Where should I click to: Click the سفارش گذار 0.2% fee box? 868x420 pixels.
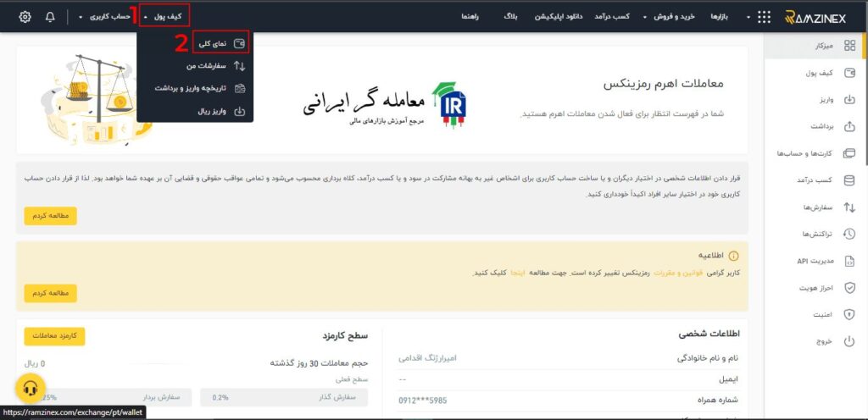[x=284, y=397]
